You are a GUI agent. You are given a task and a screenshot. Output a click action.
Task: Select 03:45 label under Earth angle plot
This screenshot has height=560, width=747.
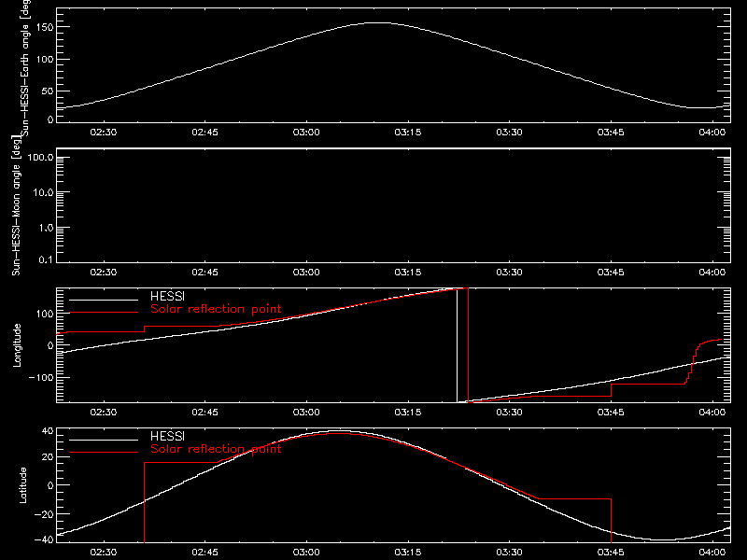coord(611,132)
